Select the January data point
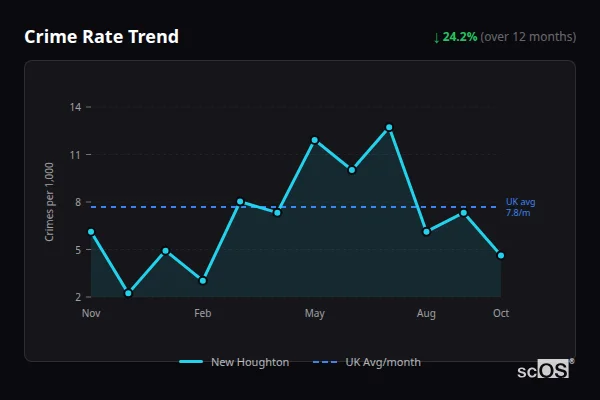This screenshot has width=600, height=400. pyautogui.click(x=166, y=251)
